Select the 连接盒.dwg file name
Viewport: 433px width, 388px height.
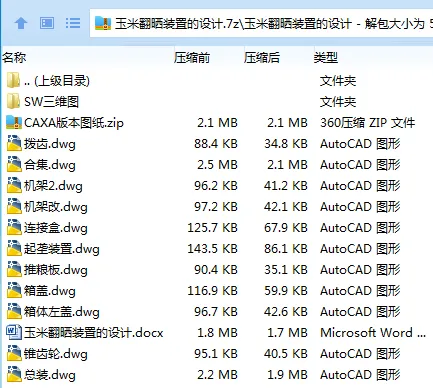click(x=56, y=228)
